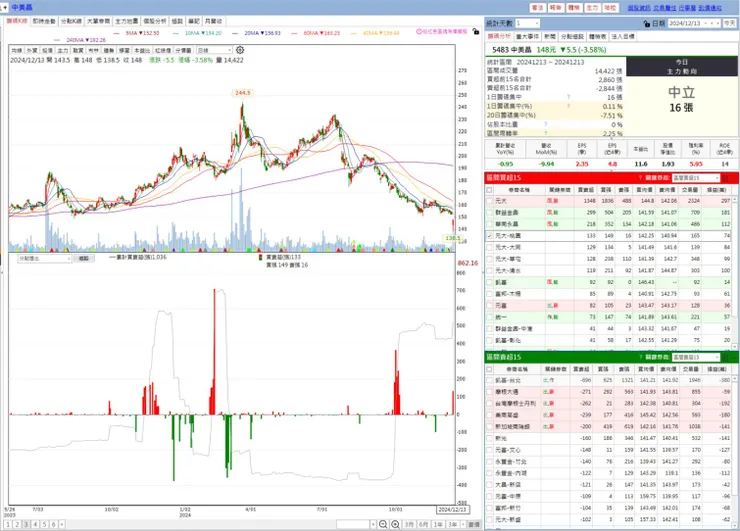Set chart range to 1年

pos(438,524)
